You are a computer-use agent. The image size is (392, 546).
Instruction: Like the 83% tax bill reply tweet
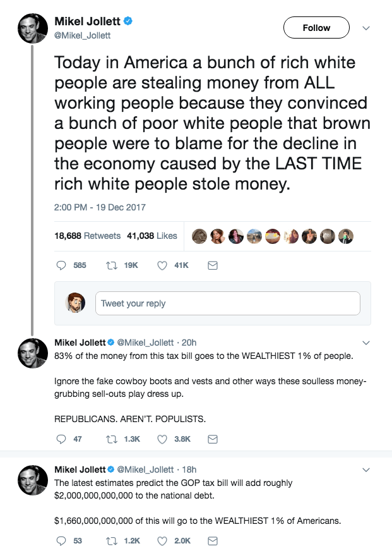pos(162,439)
